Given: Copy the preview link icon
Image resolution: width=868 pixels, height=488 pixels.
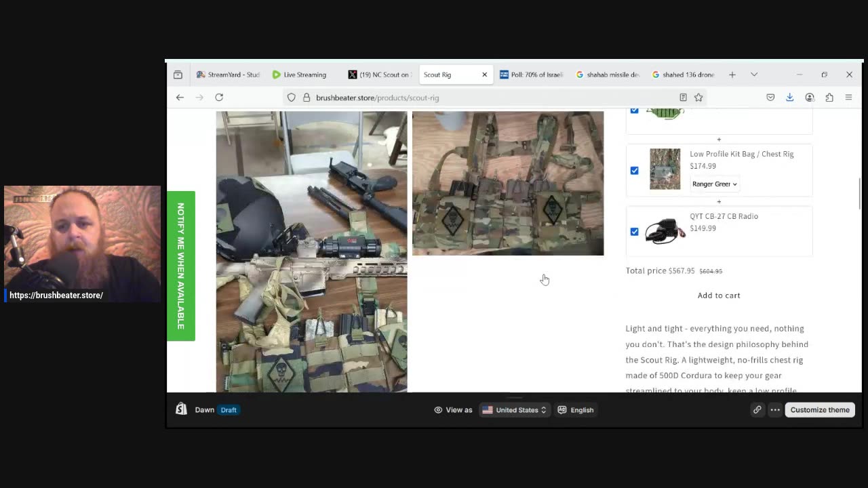Looking at the screenshot, I should pyautogui.click(x=757, y=410).
